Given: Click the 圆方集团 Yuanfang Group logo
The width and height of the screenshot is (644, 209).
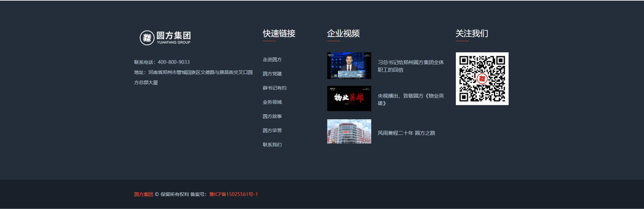Looking at the screenshot, I should (165, 38).
